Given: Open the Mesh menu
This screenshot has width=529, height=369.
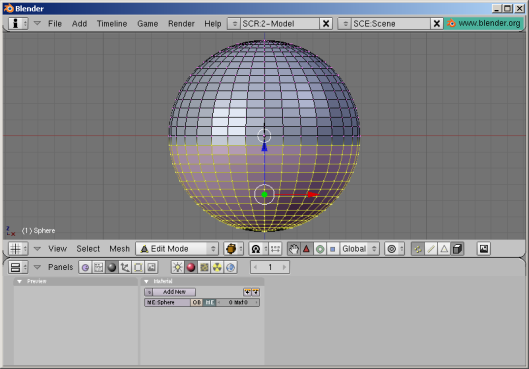Looking at the screenshot, I should [x=119, y=249].
